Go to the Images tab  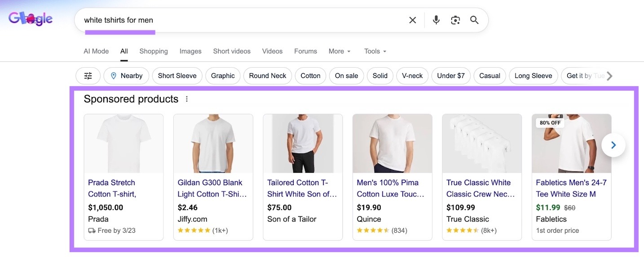(190, 51)
